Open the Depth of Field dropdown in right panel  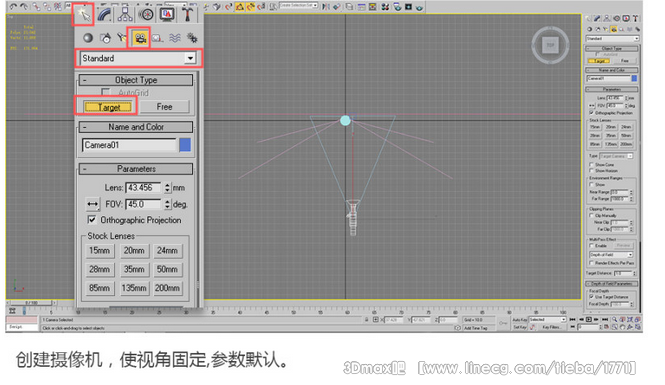coord(611,255)
